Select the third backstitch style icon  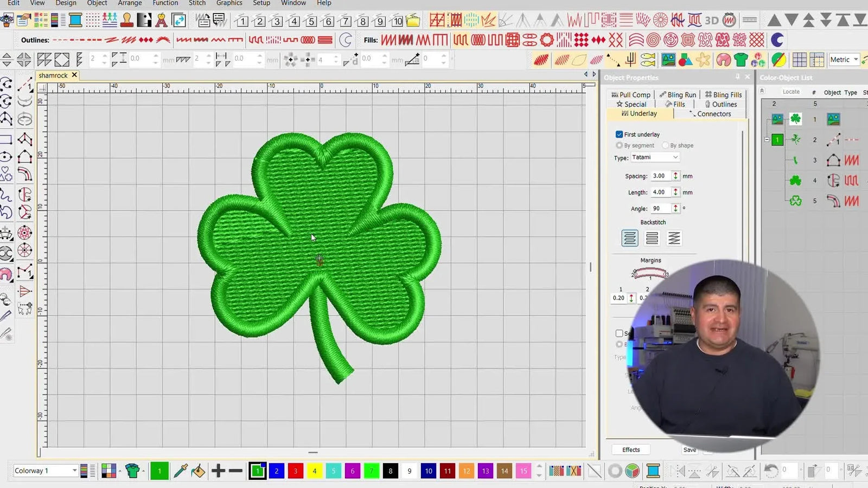pos(674,238)
